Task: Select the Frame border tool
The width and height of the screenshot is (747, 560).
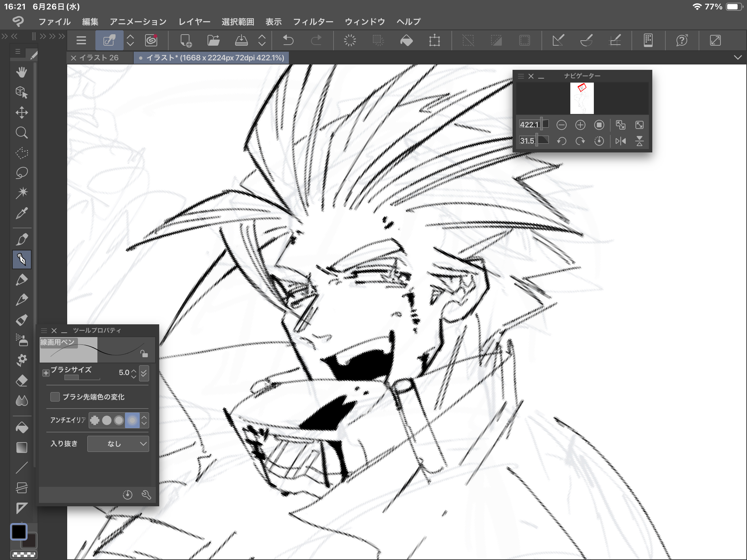Action: click(21, 488)
